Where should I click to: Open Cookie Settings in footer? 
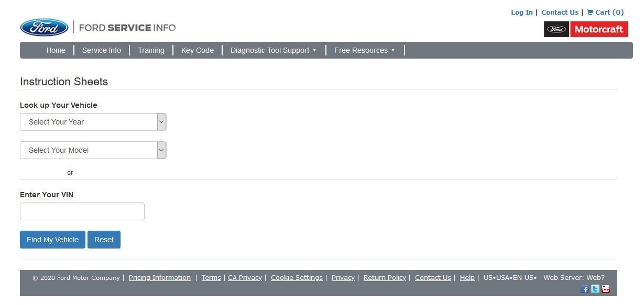pyautogui.click(x=297, y=278)
